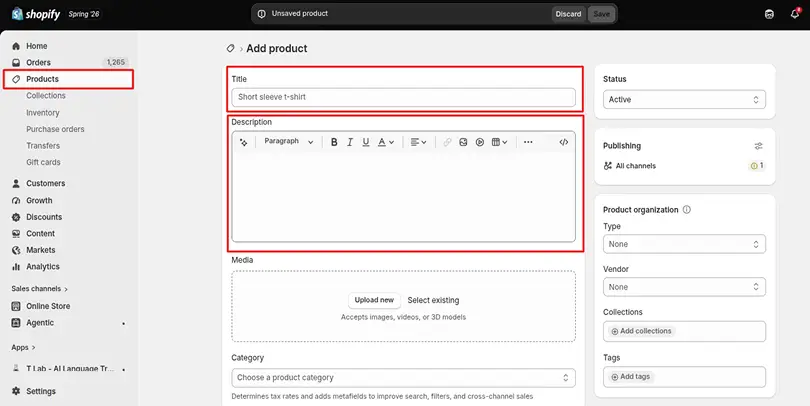This screenshot has height=406, width=810.
Task: Click the Orders count 1,265 badge
Action: [x=116, y=62]
